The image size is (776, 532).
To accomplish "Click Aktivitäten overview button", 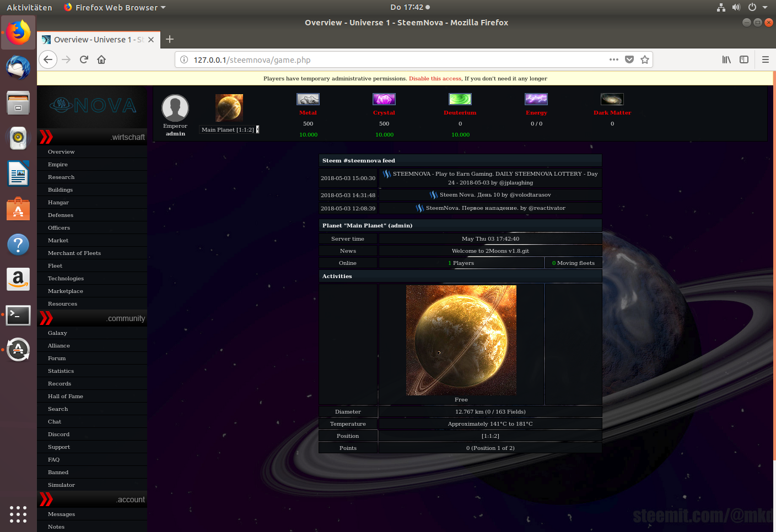I will [29, 7].
